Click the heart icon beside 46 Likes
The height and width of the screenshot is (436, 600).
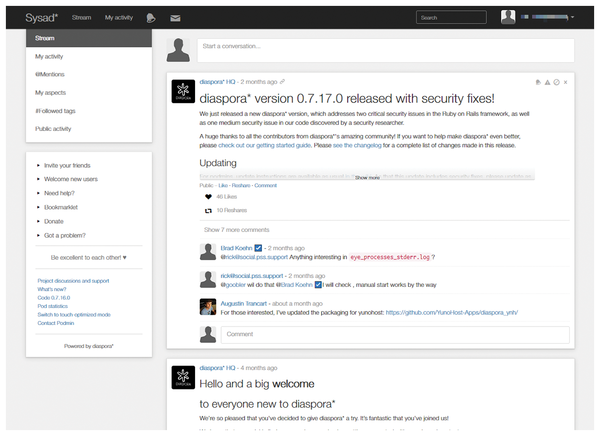208,197
